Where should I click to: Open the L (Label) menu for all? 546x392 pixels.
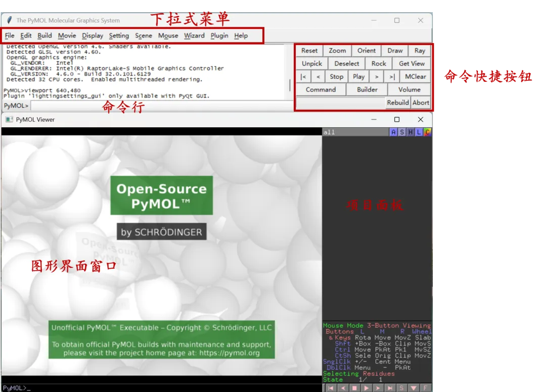tap(419, 132)
